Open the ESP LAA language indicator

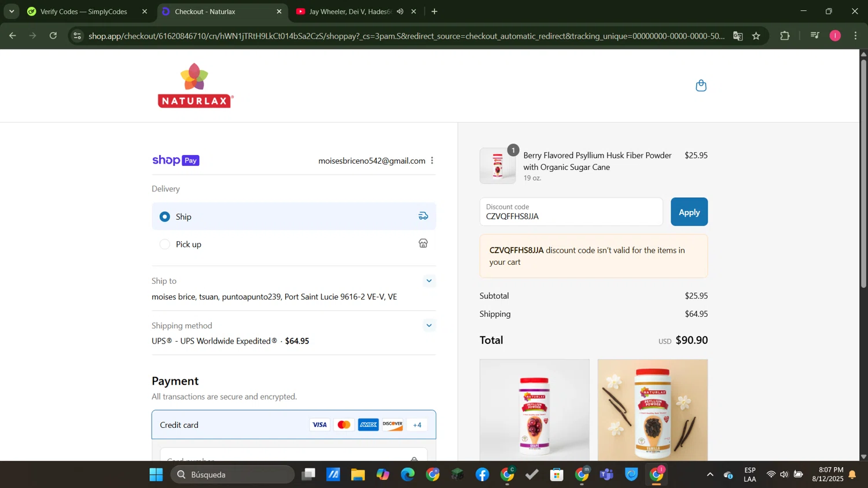coord(750,475)
